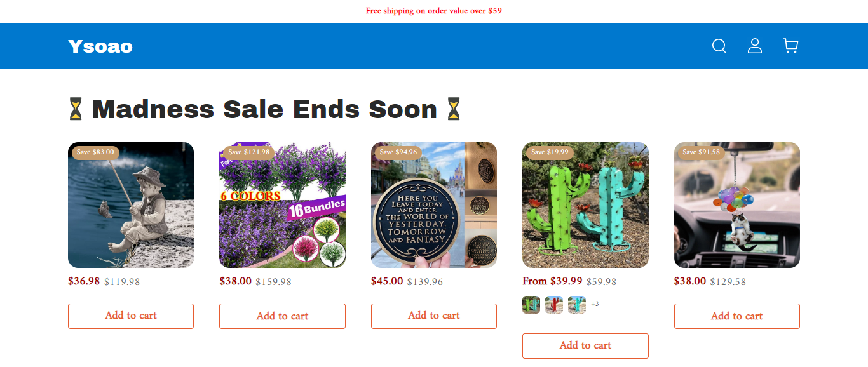Add fishing boy statue to cart
The height and width of the screenshot is (367, 868).
pyautogui.click(x=131, y=316)
